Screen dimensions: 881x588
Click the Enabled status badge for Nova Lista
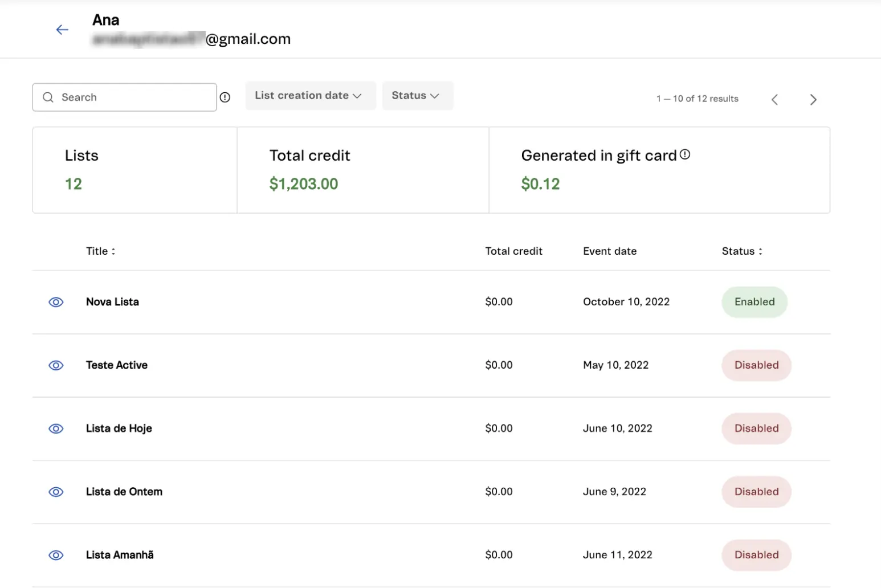(x=754, y=302)
